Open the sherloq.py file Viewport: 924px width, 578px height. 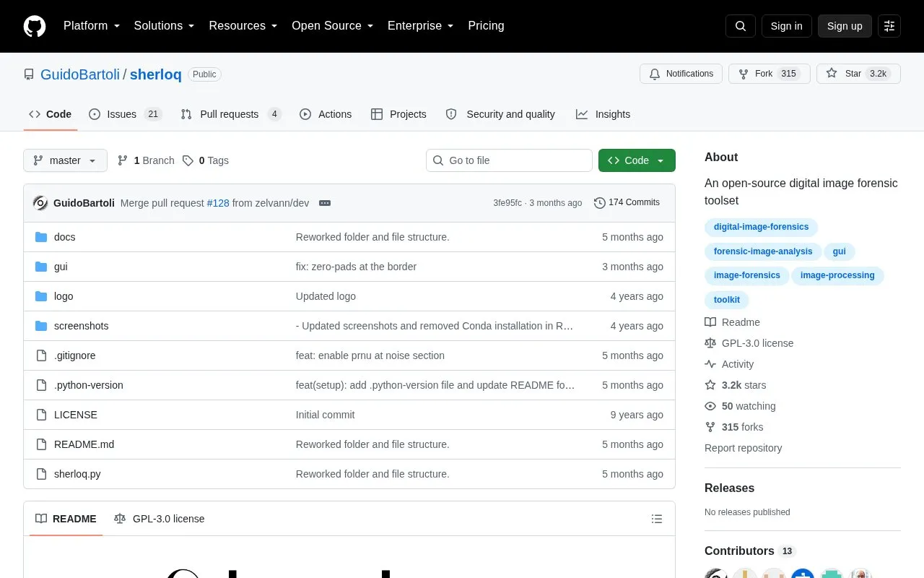(x=77, y=474)
